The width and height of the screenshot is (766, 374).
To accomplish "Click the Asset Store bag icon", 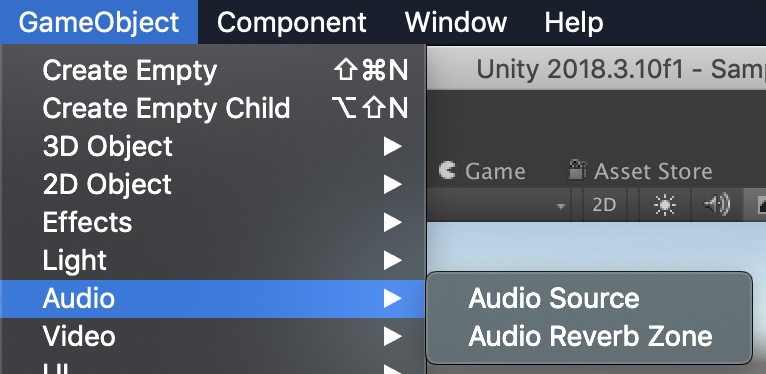I will click(577, 170).
